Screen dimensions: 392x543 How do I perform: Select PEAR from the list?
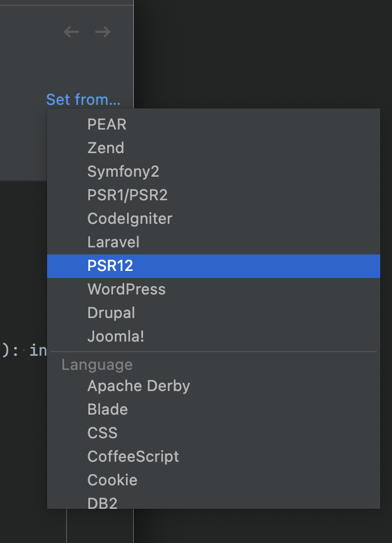(x=107, y=124)
